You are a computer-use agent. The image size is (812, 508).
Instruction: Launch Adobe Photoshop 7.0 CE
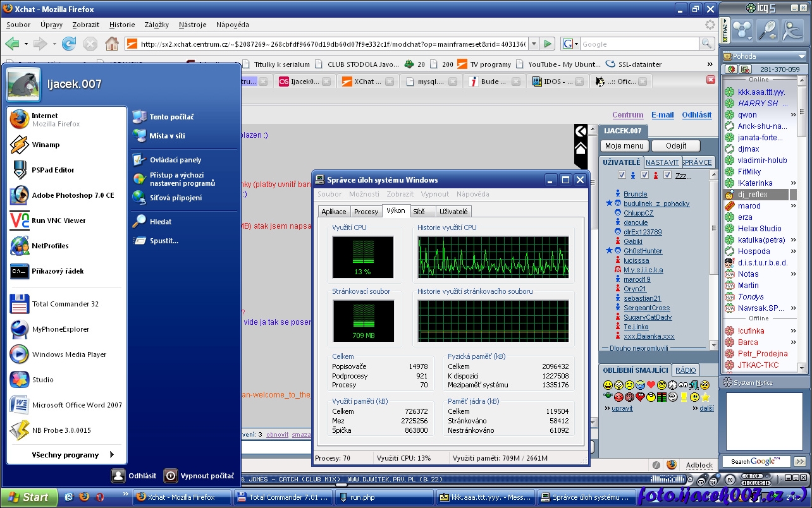pyautogui.click(x=73, y=195)
